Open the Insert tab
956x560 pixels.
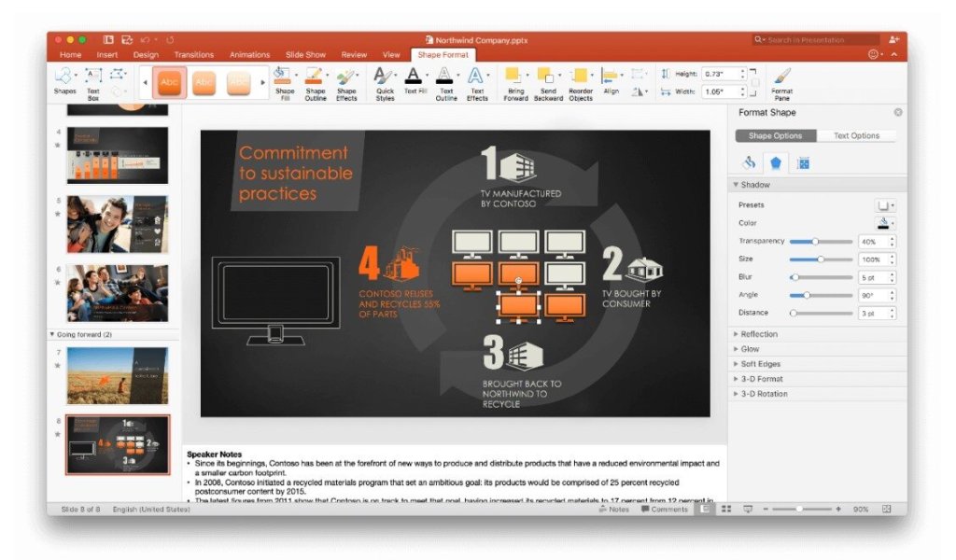click(x=106, y=54)
